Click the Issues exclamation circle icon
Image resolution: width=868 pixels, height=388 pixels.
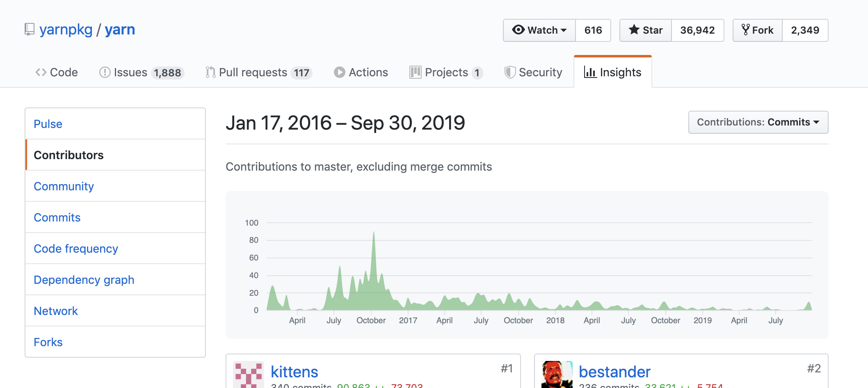coord(105,73)
